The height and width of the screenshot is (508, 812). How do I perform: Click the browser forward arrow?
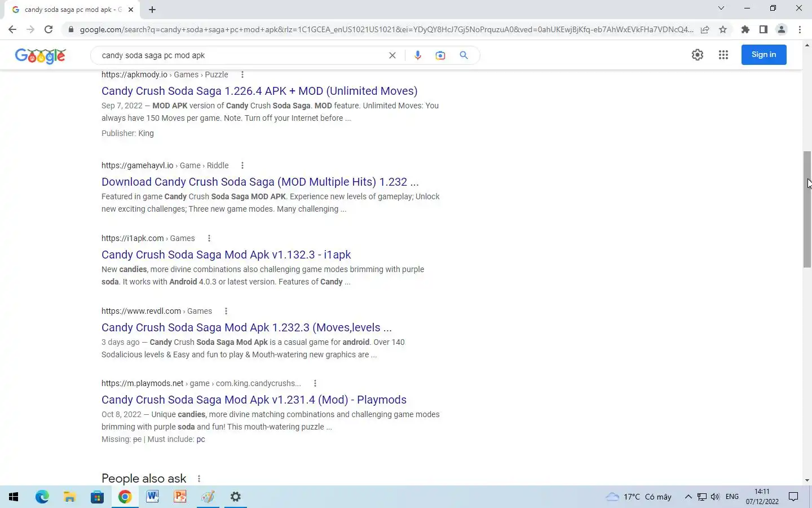point(30,29)
